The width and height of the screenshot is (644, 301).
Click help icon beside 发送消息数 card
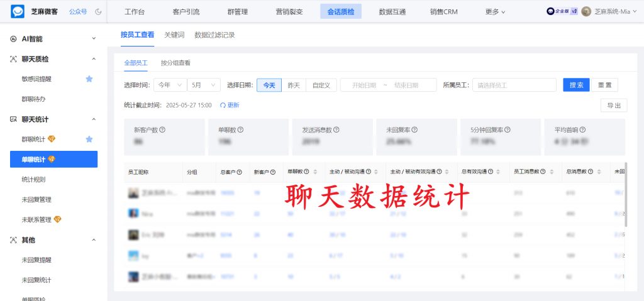336,129
